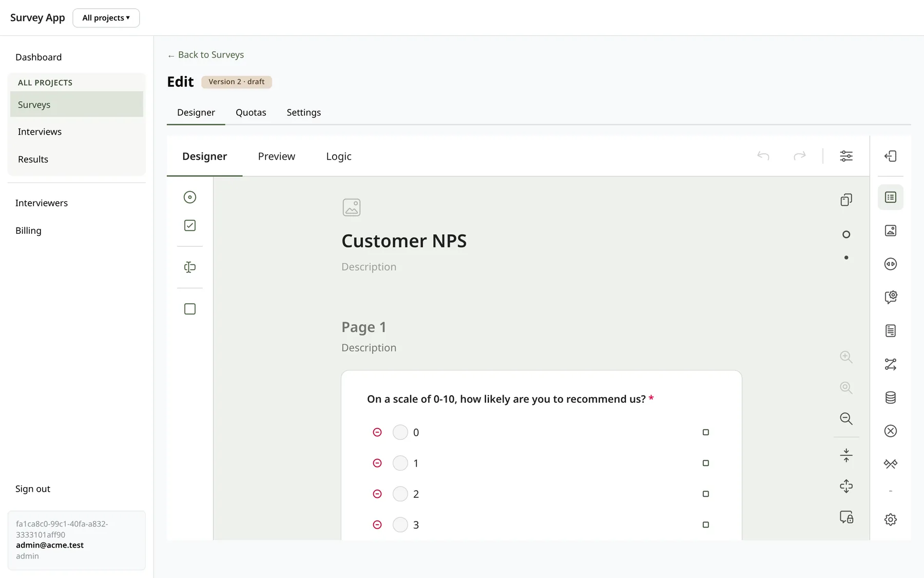
Task: Duplicate page icon at surface top
Action: pyautogui.click(x=846, y=200)
